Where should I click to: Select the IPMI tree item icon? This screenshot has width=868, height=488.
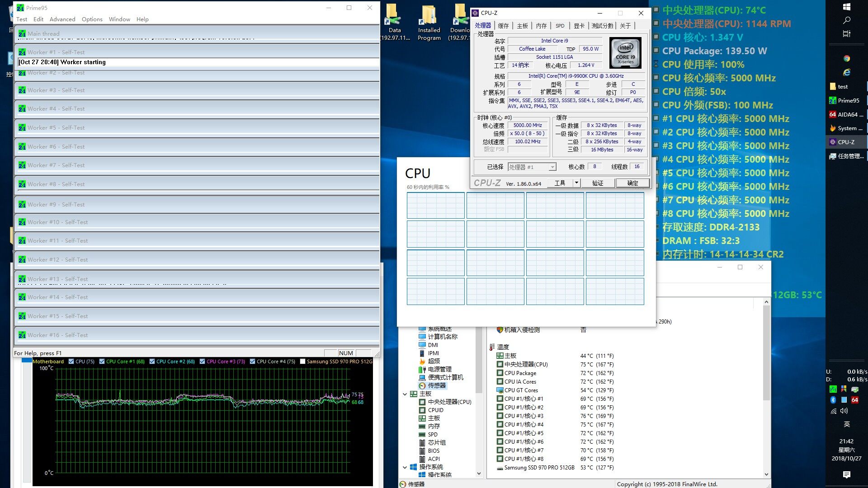422,353
